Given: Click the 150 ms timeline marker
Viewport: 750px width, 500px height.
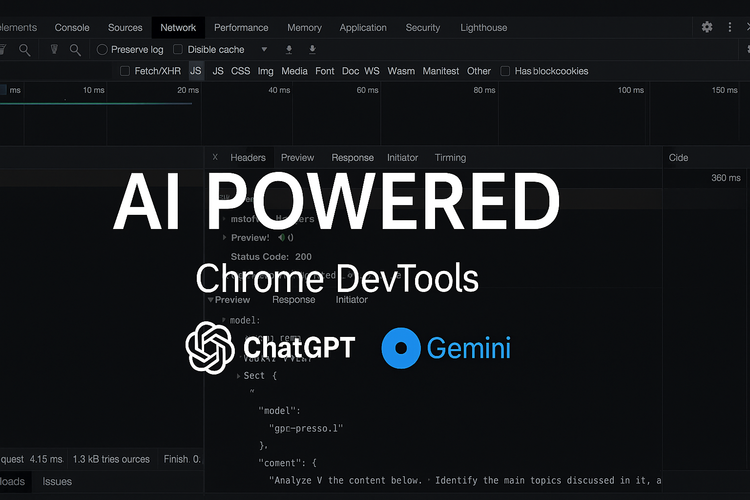Looking at the screenshot, I should click(725, 90).
